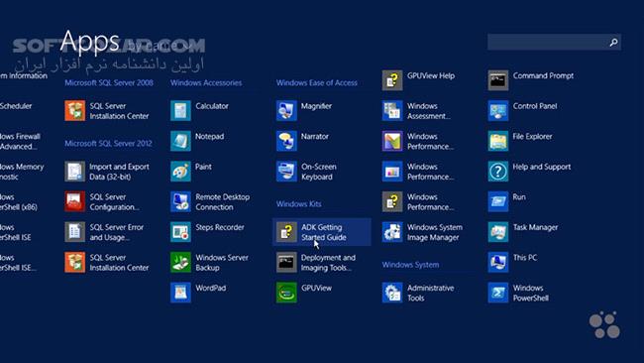Screen dimensions: 644x363
Task: Launch WordPad
Action: [x=199, y=293]
